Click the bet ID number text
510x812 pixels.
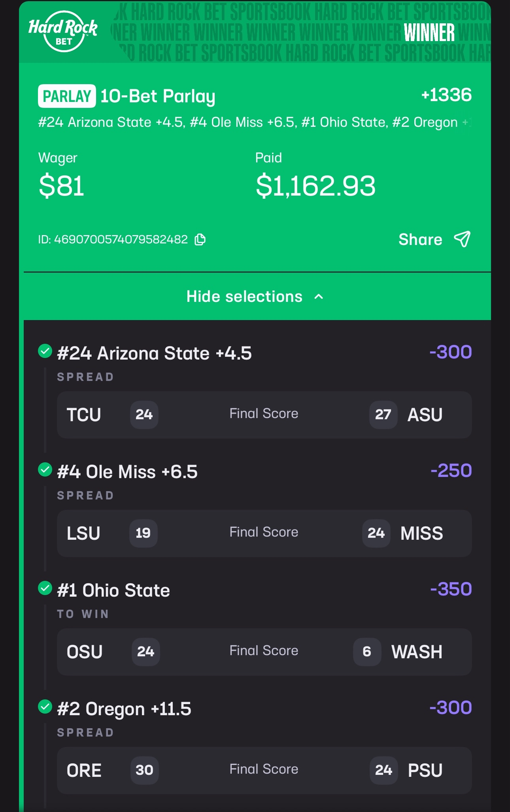121,239
